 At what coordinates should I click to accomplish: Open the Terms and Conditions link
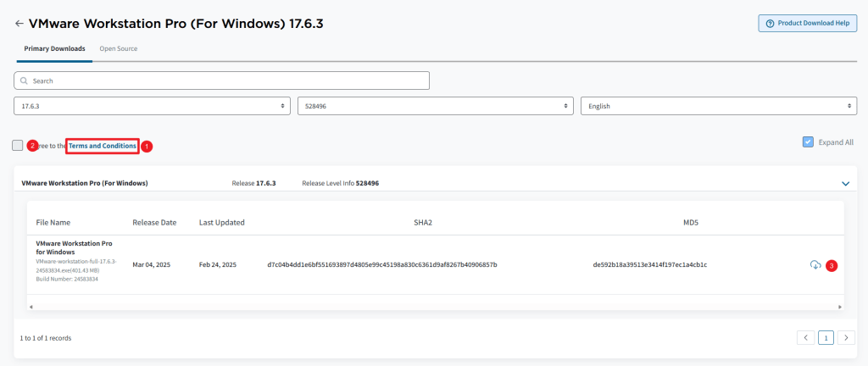(x=103, y=146)
